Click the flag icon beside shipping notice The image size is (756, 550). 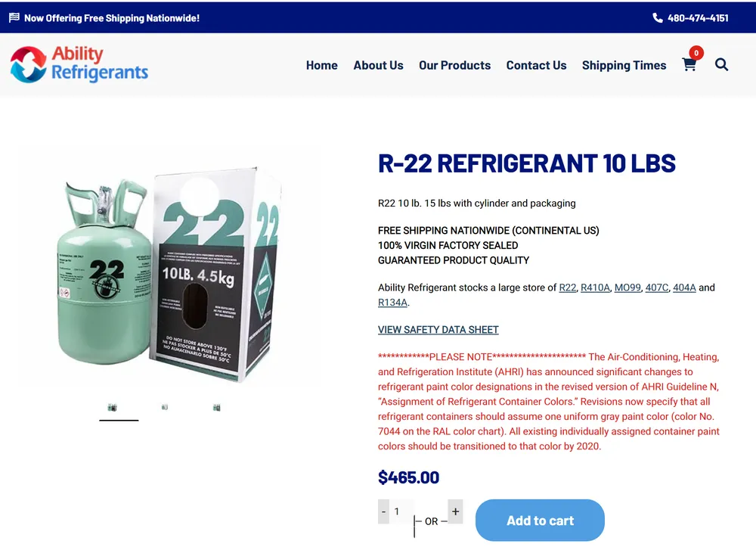click(x=14, y=18)
